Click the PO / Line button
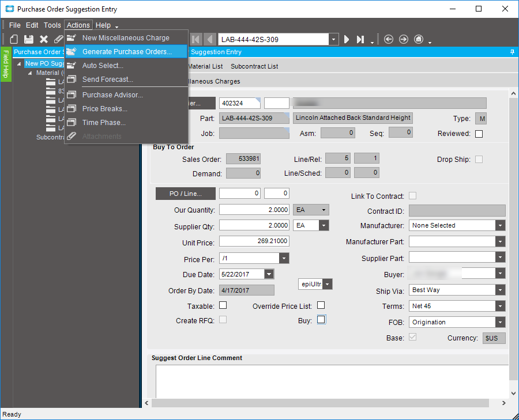 (x=185, y=193)
